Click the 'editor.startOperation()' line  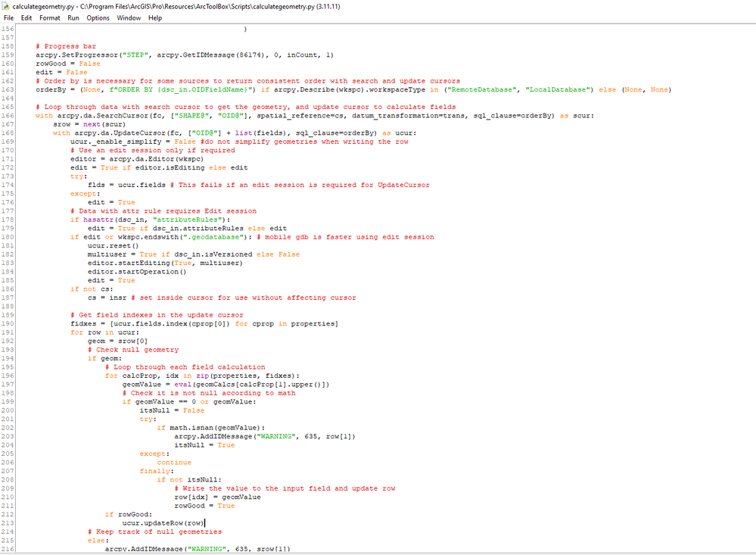coord(137,272)
